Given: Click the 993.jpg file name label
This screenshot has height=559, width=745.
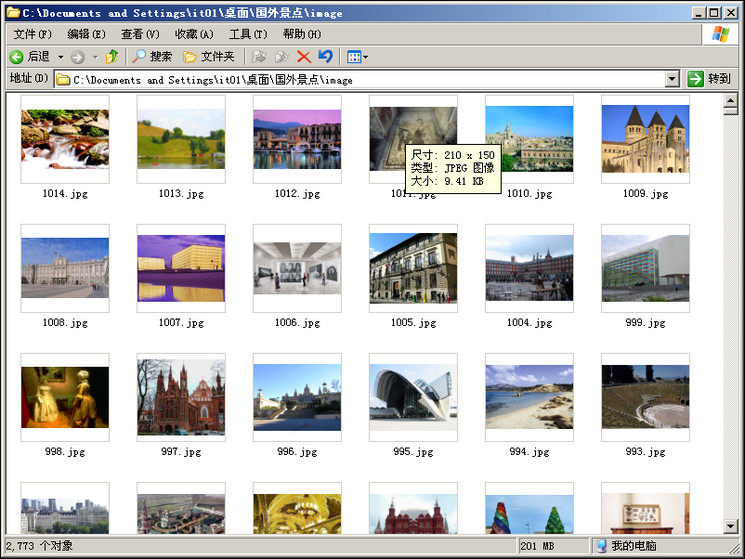Looking at the screenshot, I should (x=645, y=451).
